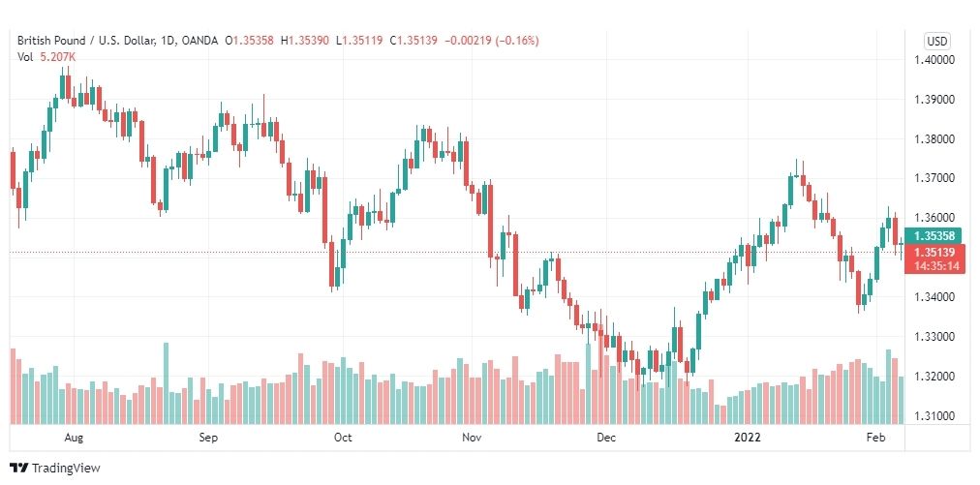Open the TradingView text link
This screenshot has width=980, height=485.
point(66,468)
